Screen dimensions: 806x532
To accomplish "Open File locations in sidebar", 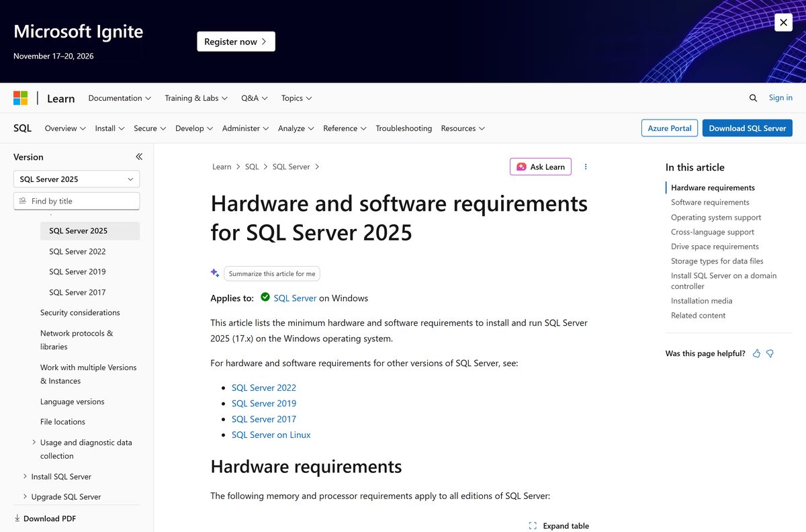I will click(x=62, y=422).
